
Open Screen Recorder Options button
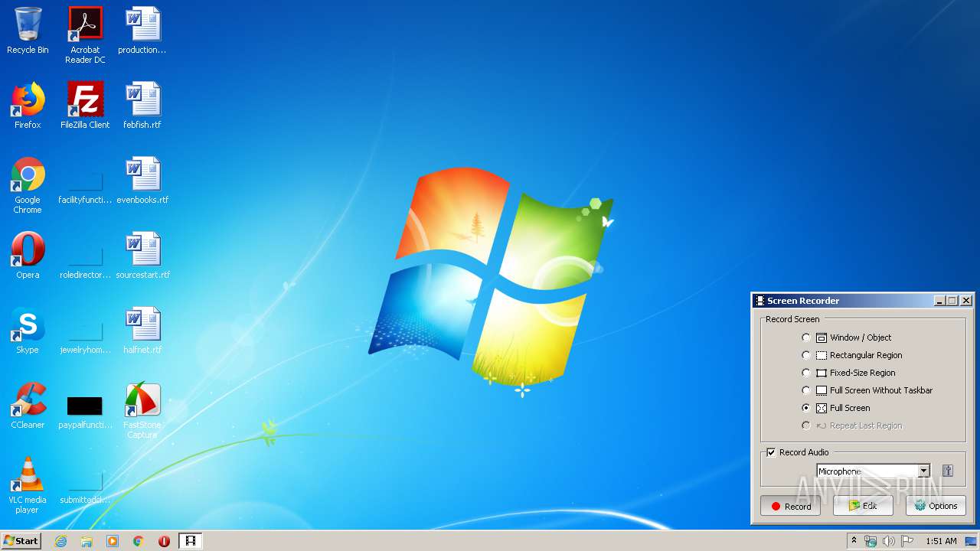coord(936,506)
